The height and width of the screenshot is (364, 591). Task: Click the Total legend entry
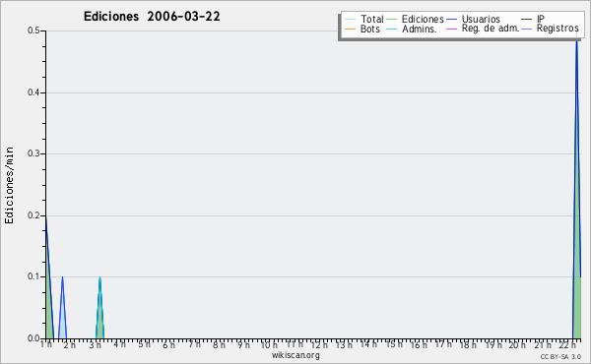point(364,19)
